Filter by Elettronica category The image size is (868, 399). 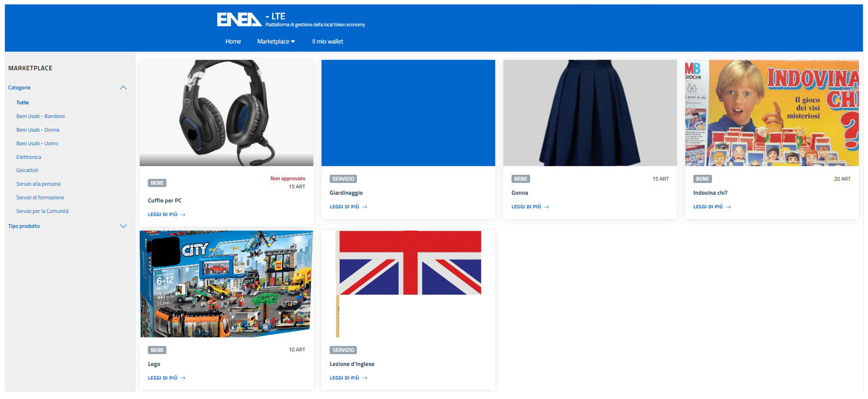pyautogui.click(x=29, y=157)
